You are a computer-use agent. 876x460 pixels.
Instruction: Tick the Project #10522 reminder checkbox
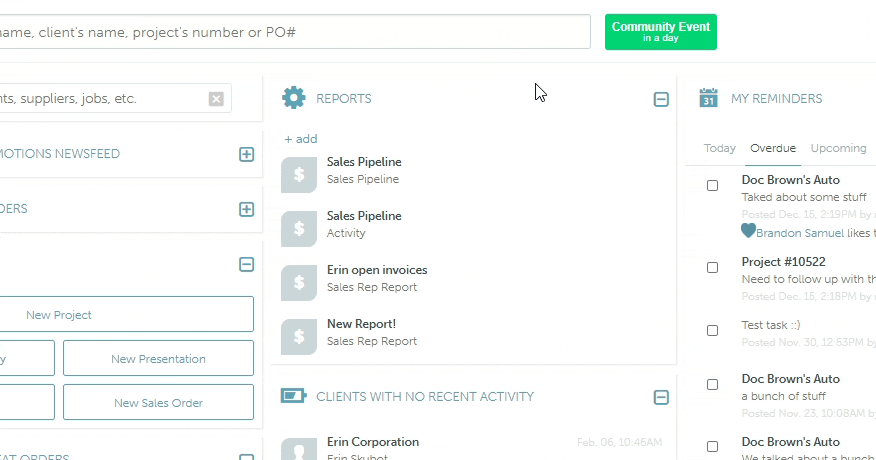click(x=712, y=267)
